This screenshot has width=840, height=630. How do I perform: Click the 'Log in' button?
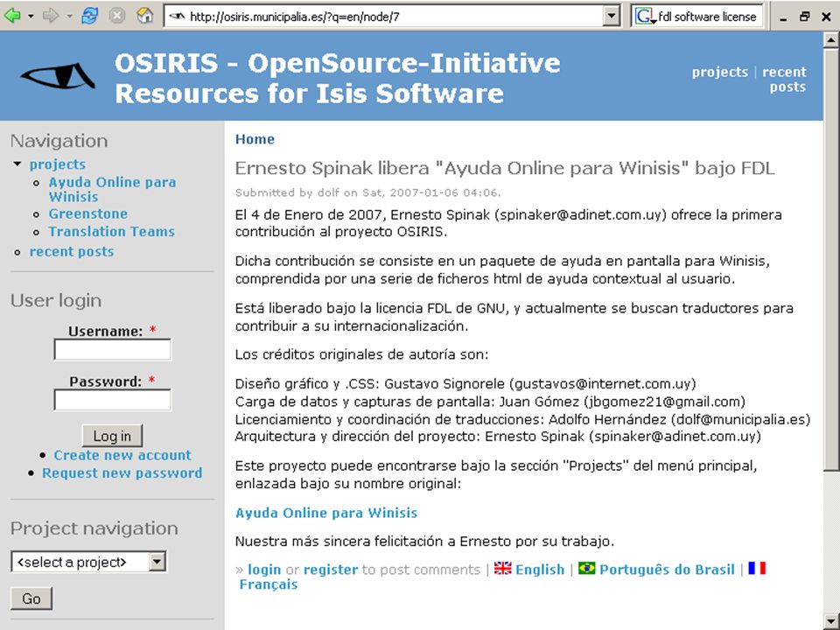[x=113, y=436]
